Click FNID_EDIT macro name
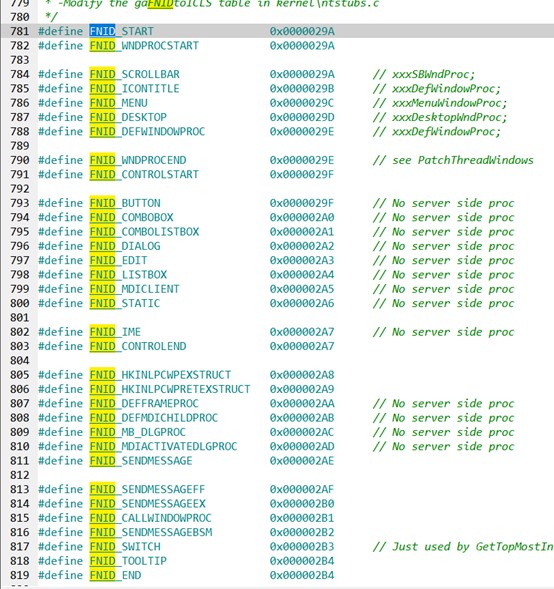 (118, 260)
